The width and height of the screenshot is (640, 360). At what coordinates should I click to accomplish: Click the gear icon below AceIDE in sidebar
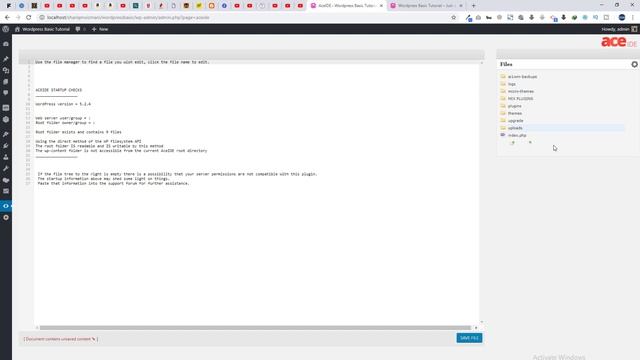click(6, 218)
